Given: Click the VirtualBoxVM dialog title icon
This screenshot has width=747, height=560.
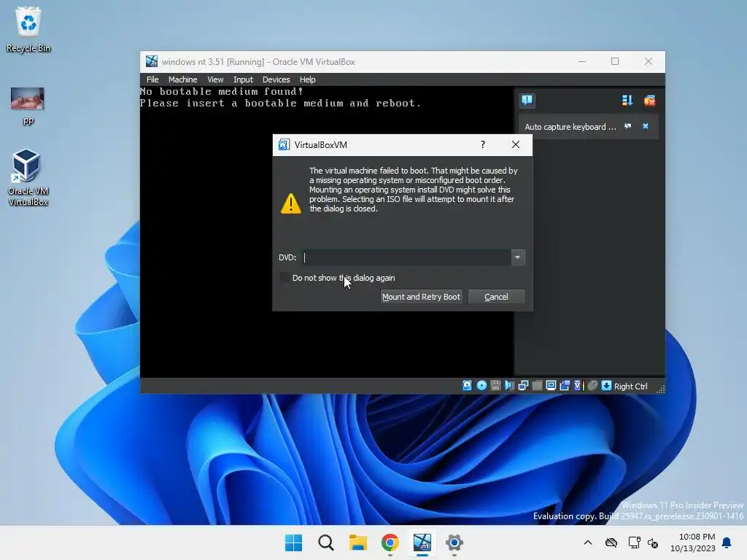Looking at the screenshot, I should tap(284, 145).
